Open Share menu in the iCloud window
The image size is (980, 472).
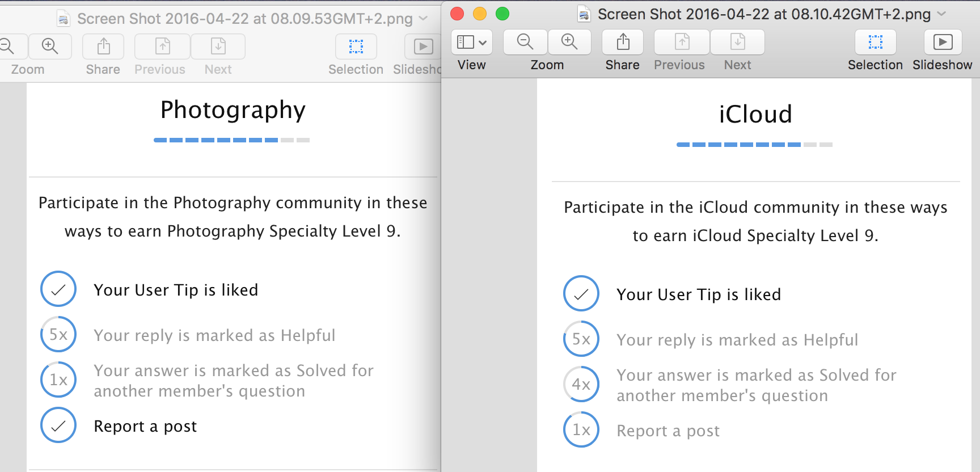point(623,42)
